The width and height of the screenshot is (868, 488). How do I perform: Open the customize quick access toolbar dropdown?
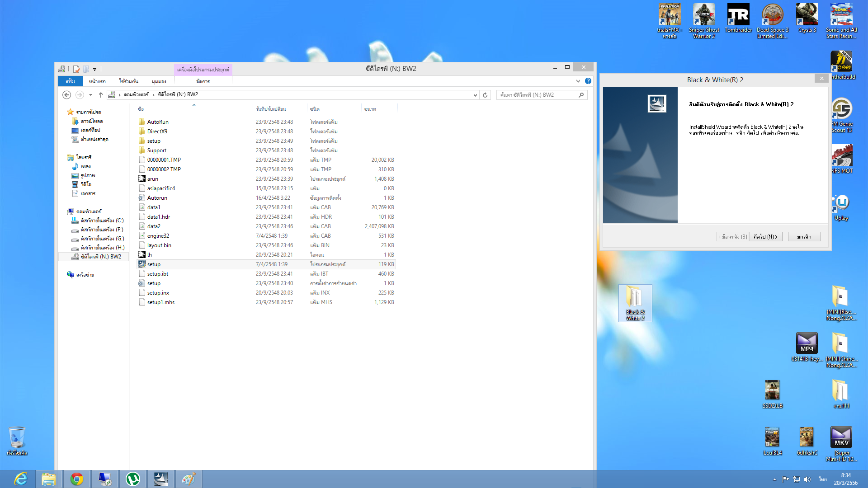click(94, 70)
